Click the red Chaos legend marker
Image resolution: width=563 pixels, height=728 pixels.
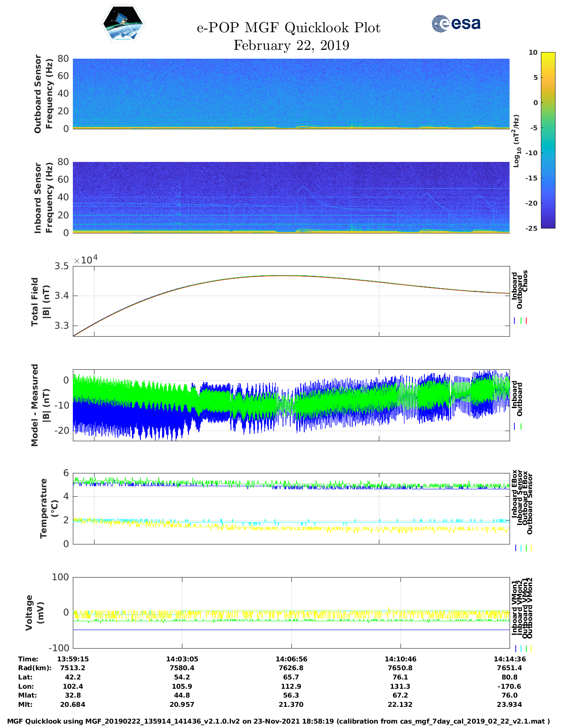(x=526, y=321)
